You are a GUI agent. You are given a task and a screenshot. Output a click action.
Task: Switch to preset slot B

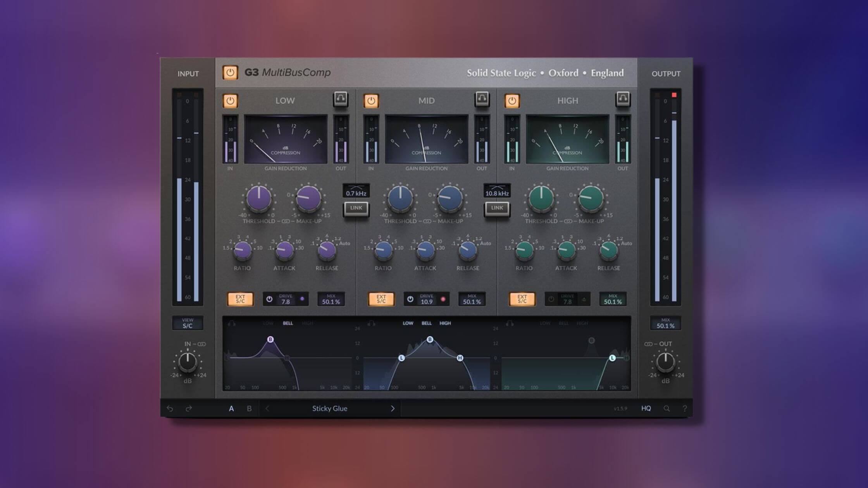tap(248, 408)
